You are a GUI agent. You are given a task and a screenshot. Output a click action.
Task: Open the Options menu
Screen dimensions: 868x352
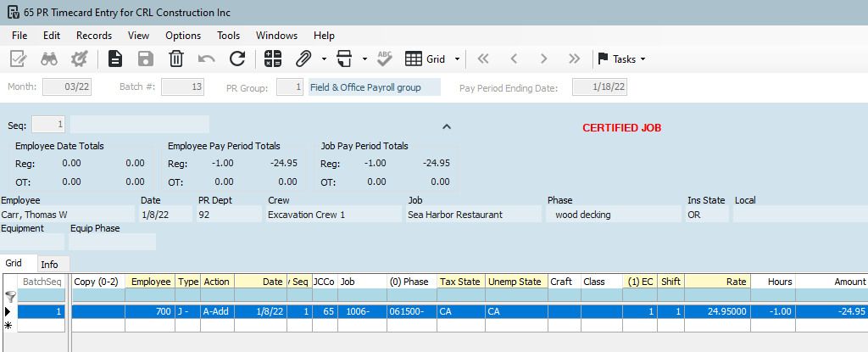click(x=183, y=36)
